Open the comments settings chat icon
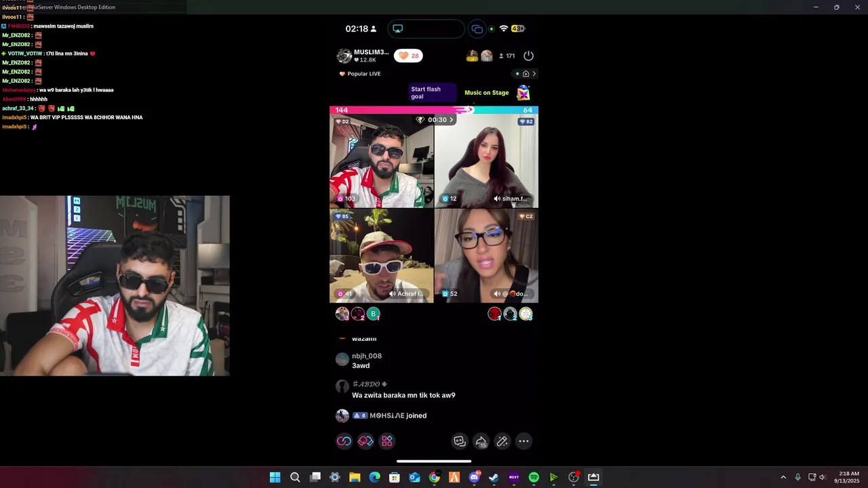 [x=460, y=441]
